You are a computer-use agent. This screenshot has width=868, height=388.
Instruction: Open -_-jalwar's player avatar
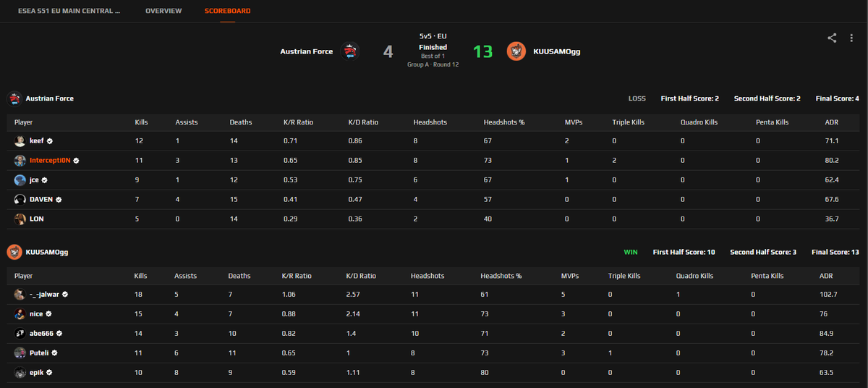pos(20,295)
